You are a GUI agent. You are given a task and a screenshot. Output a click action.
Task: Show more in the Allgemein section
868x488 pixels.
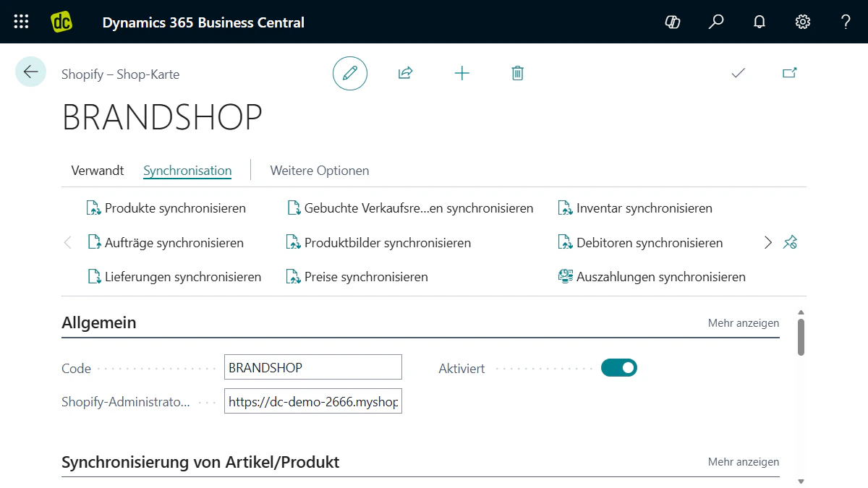pos(744,323)
